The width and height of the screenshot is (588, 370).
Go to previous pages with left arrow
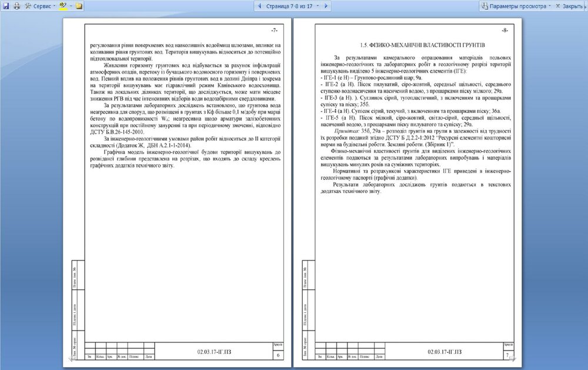[259, 6]
